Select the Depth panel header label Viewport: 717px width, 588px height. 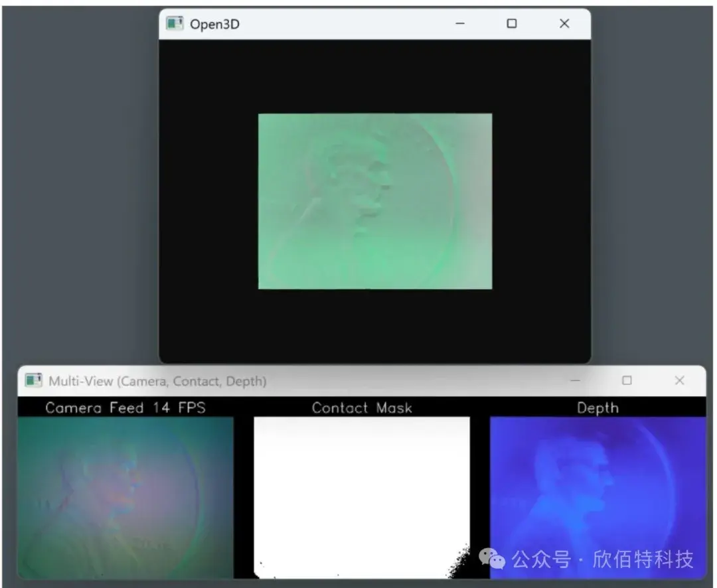tap(597, 408)
